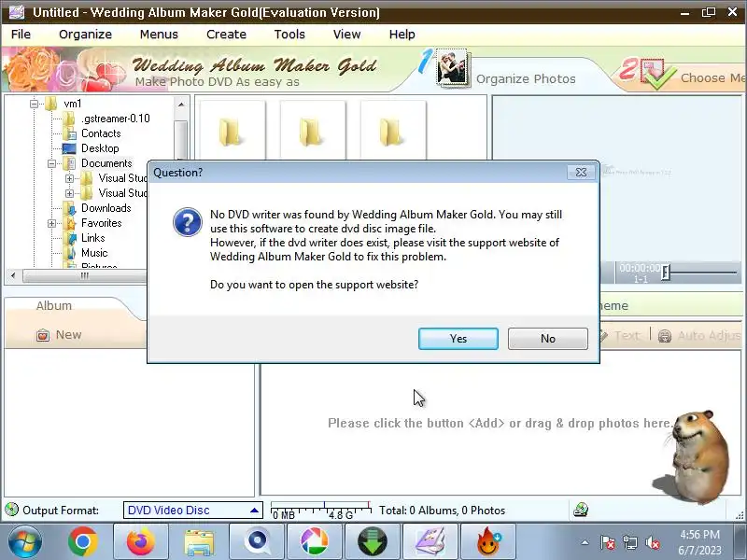The image size is (747, 560).
Task: Close the Question dialog with its X
Action: 581,173
